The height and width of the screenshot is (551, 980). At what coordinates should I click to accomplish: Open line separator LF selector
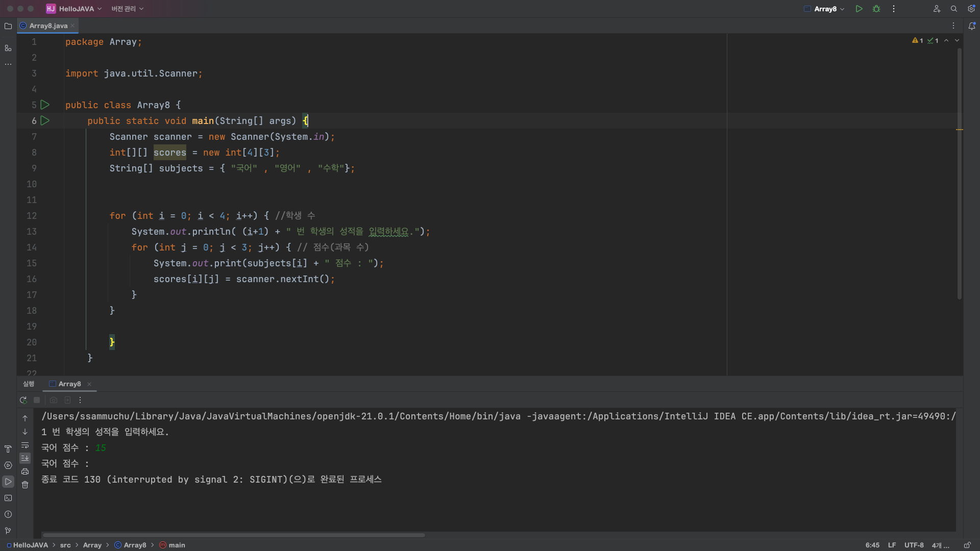pyautogui.click(x=892, y=545)
